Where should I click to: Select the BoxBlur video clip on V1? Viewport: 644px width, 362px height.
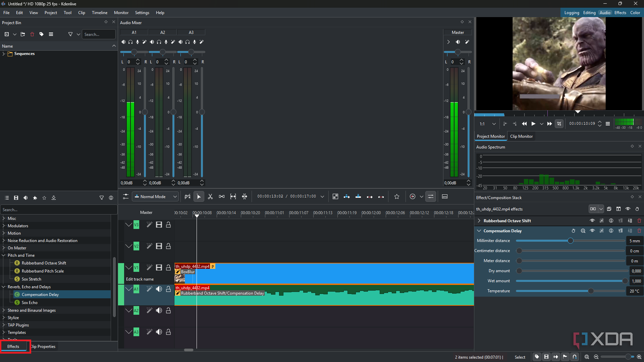pyautogui.click(x=324, y=274)
